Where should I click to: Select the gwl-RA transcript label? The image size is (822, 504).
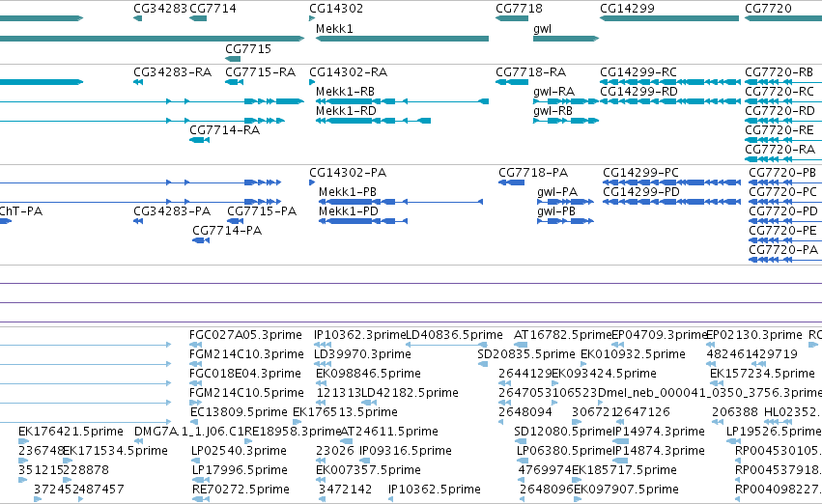(x=554, y=91)
